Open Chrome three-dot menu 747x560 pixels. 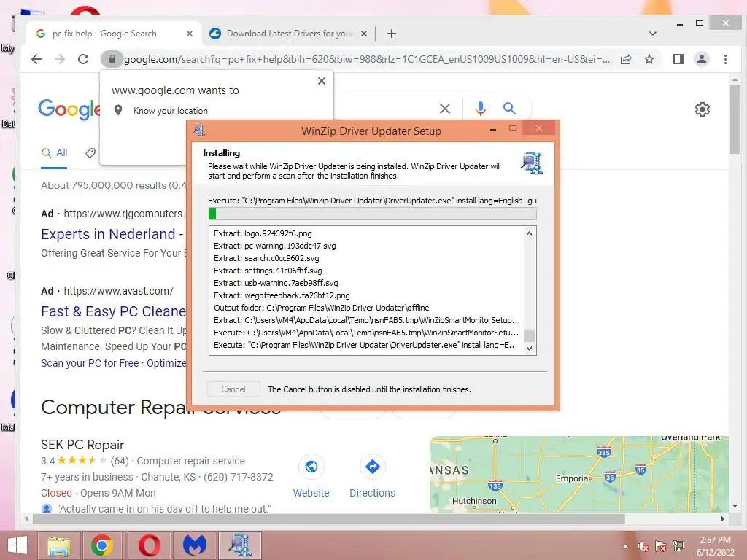725,59
